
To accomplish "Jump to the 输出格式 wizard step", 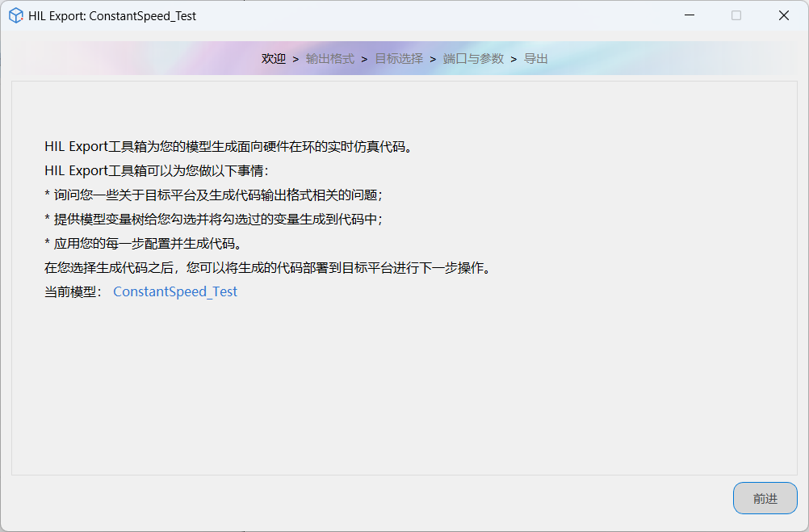I will point(329,59).
